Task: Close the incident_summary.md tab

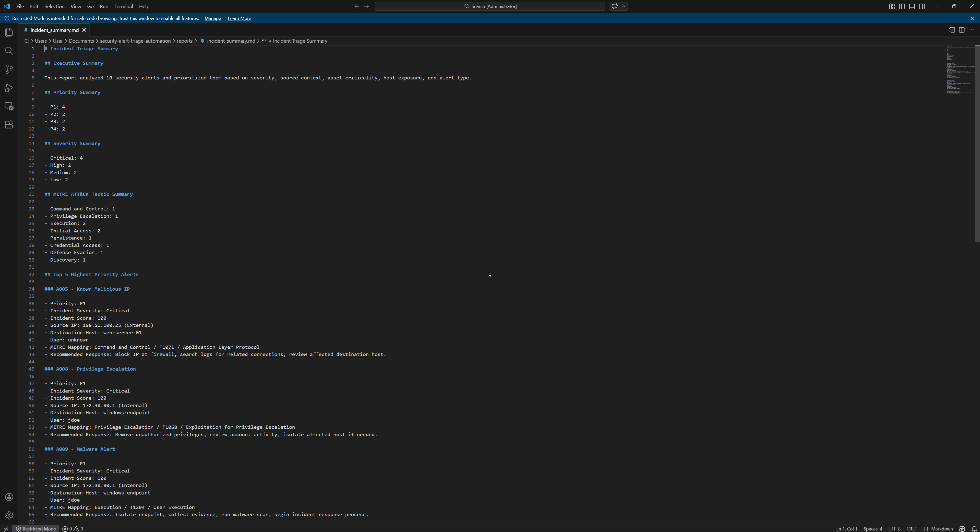Action: (x=84, y=30)
